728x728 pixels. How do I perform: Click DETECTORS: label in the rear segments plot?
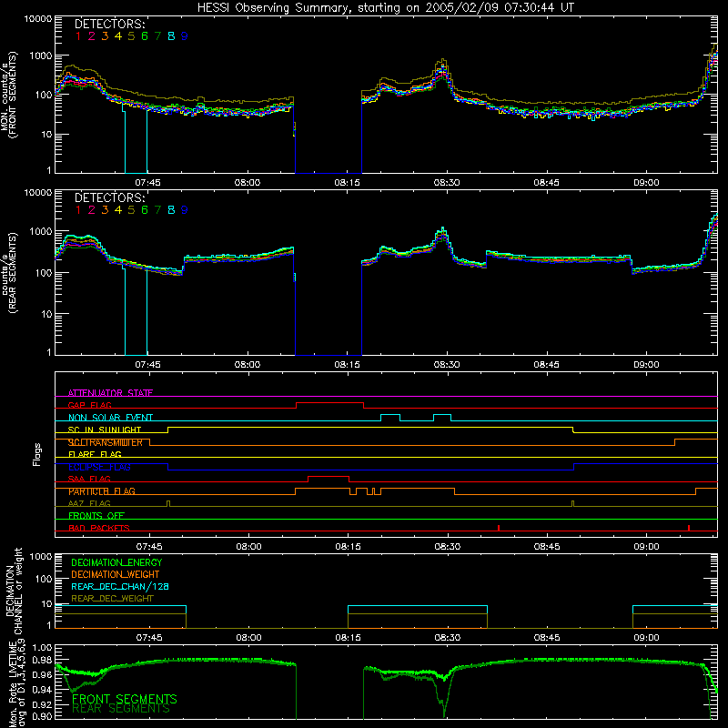[x=109, y=197]
